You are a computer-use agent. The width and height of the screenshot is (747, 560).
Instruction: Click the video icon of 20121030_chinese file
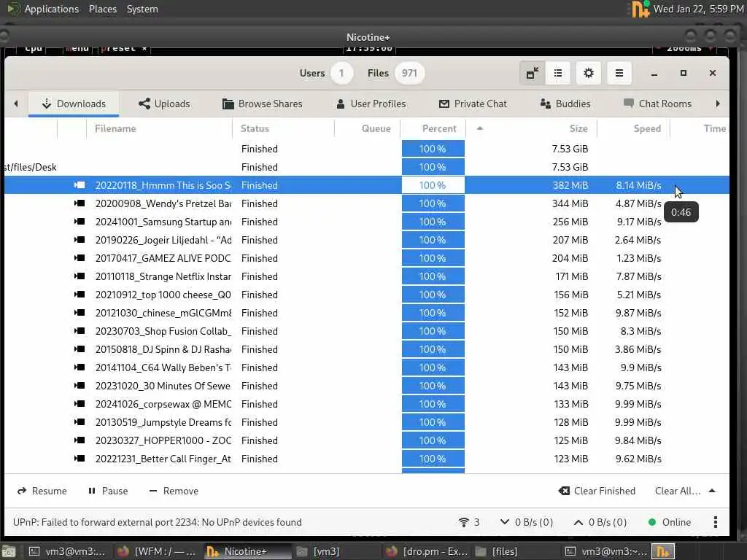80,313
